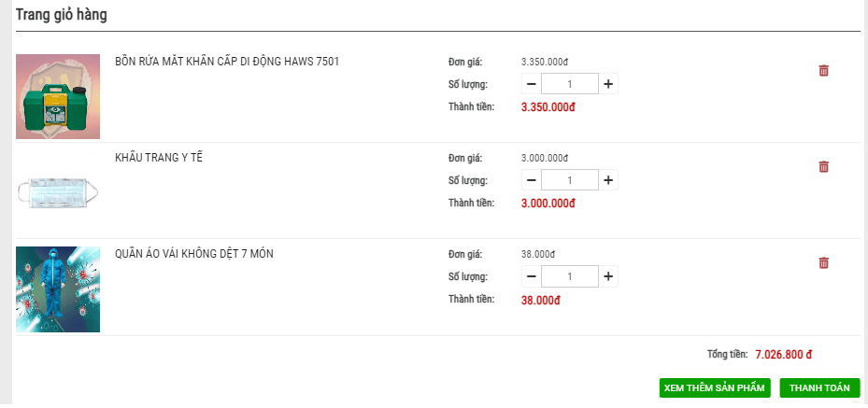Remove Khẩu Trang Y Tế from cart

tap(823, 166)
